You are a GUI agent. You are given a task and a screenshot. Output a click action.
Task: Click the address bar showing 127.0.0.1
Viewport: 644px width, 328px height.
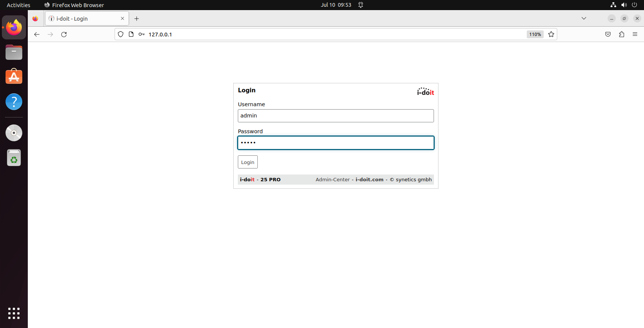pyautogui.click(x=336, y=34)
